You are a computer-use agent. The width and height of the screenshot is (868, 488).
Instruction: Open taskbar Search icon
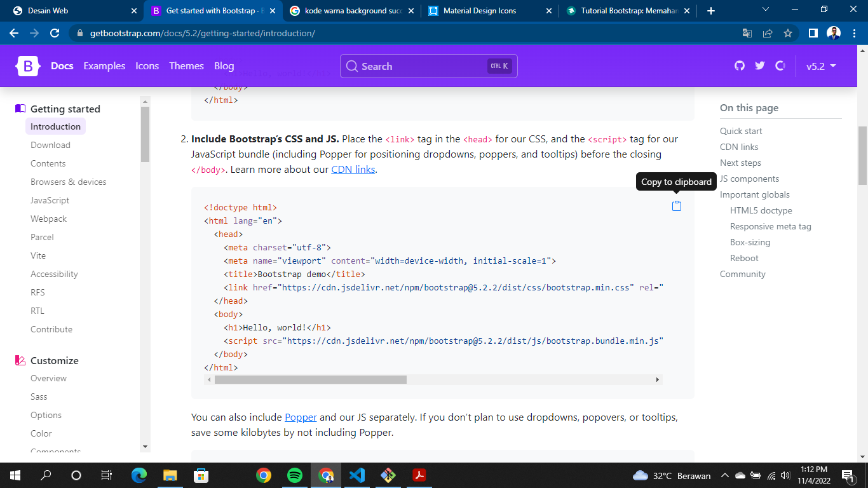click(46, 475)
